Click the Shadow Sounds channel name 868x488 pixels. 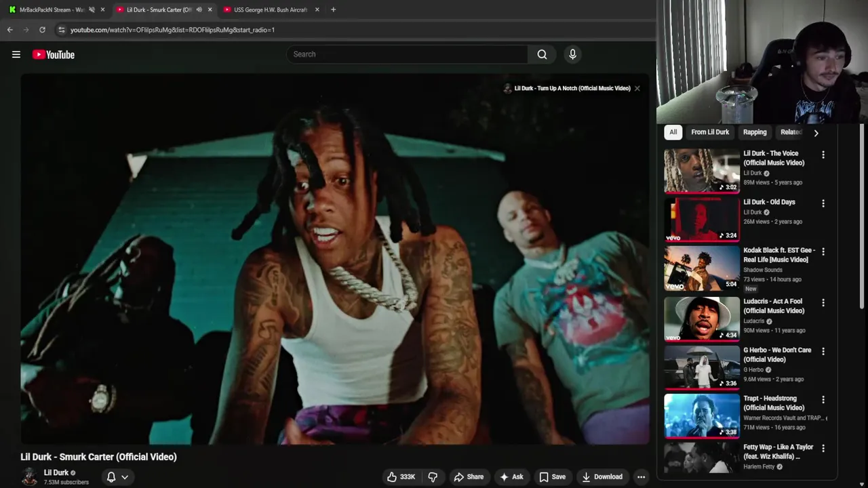[762, 270]
